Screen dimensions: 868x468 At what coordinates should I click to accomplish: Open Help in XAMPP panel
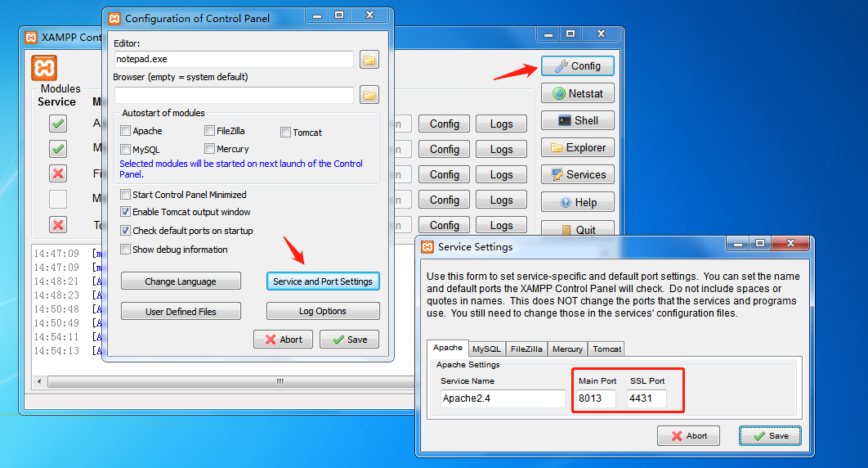tap(578, 202)
